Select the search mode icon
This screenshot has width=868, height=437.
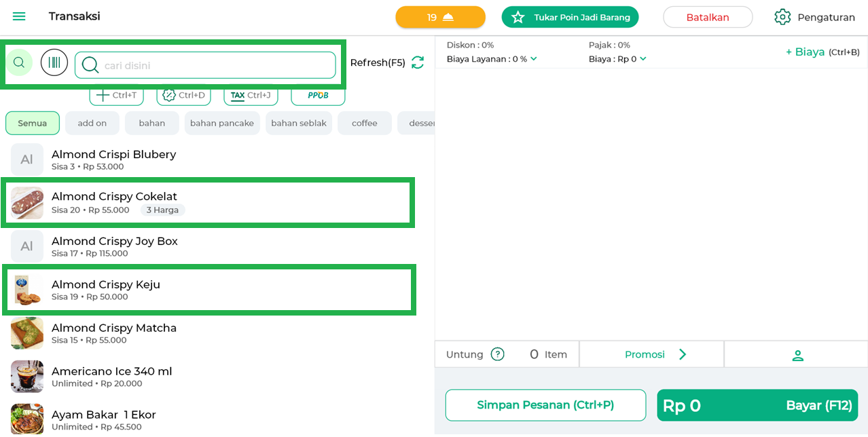click(x=19, y=62)
